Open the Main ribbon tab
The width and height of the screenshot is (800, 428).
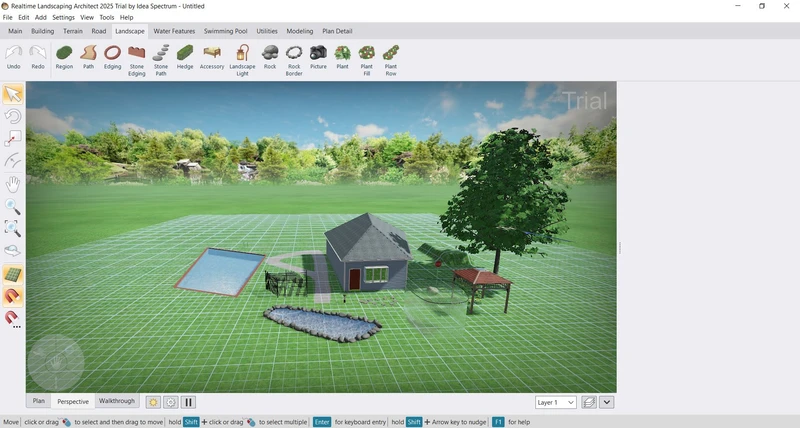click(15, 31)
